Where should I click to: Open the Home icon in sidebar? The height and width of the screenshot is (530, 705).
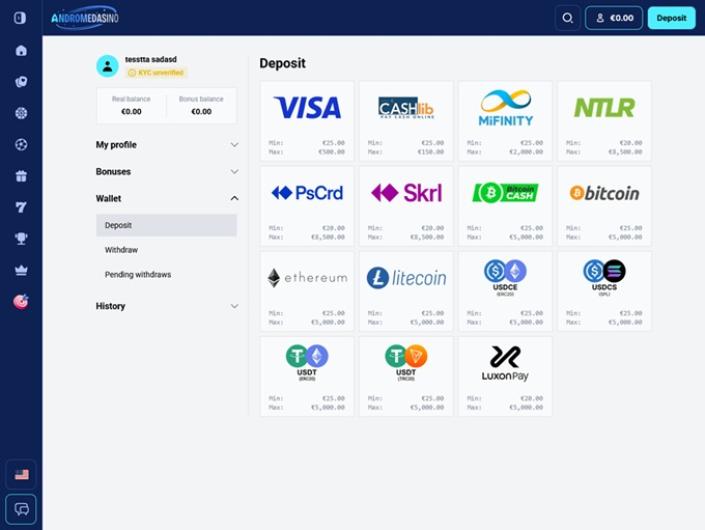21,50
